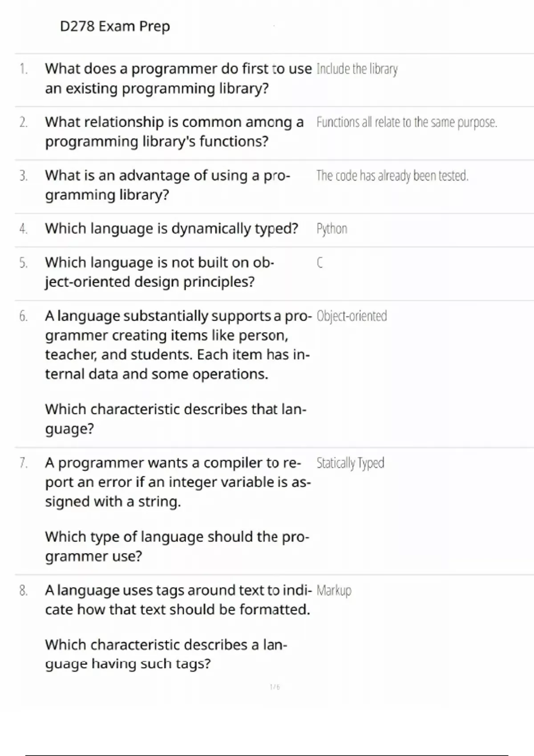Select question 3 about library advantage

click(x=168, y=185)
